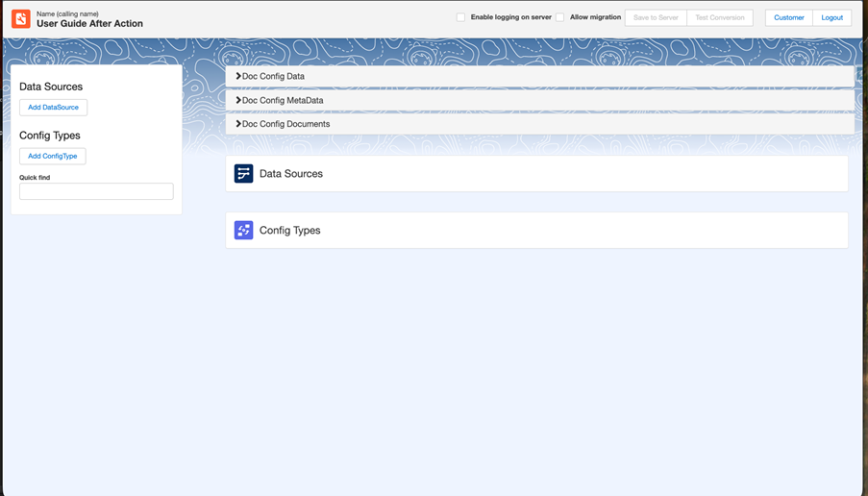This screenshot has width=868, height=496.
Task: Click the Add DataSource button
Action: coord(54,108)
